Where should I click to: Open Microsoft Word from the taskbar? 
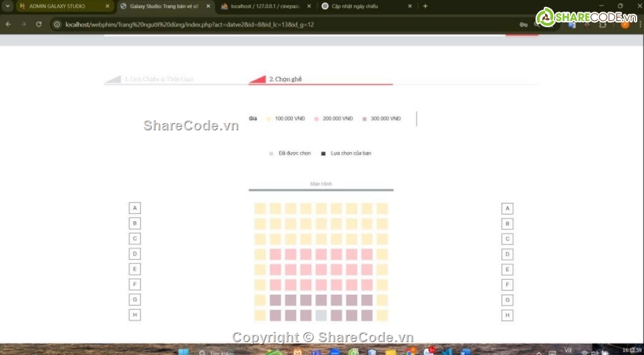465,352
